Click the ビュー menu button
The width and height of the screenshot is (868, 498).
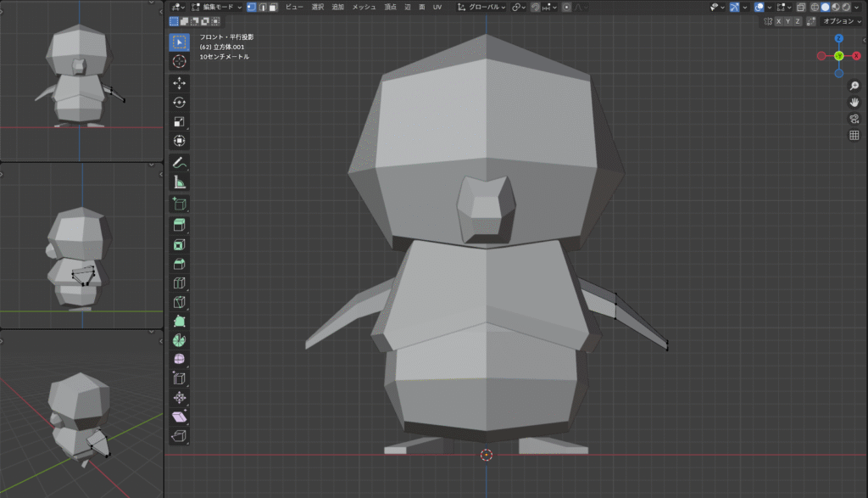[x=293, y=7]
